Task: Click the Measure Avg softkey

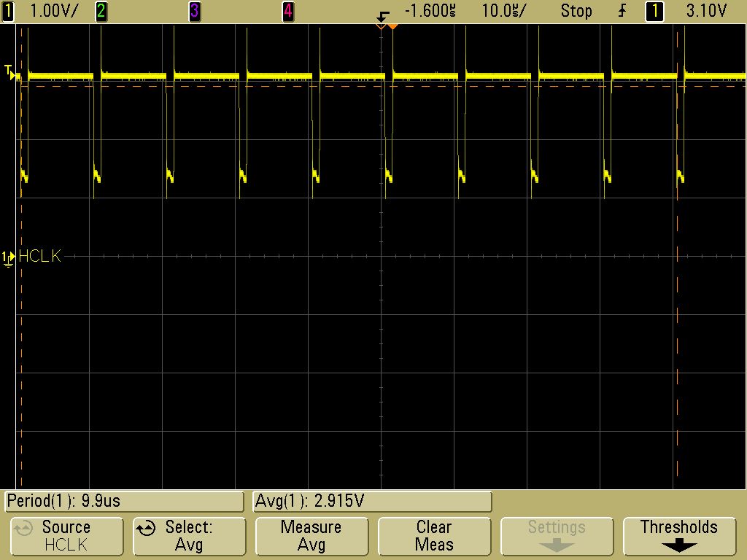Action: 311,536
